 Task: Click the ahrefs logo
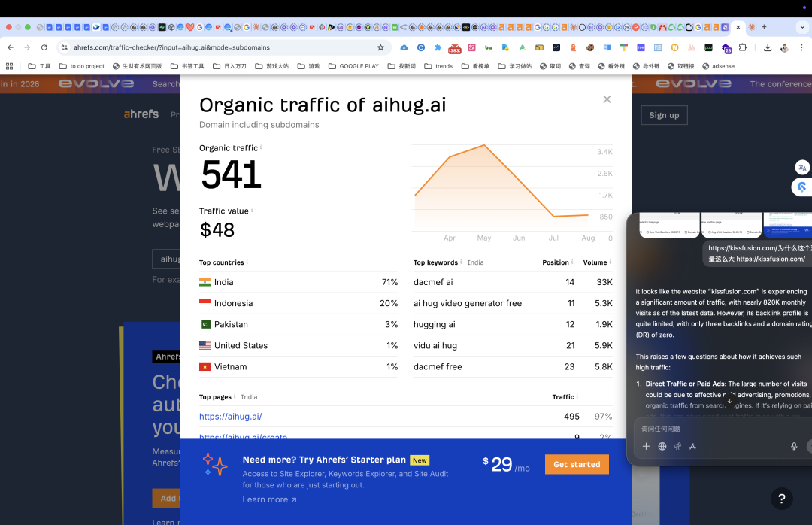tap(141, 114)
